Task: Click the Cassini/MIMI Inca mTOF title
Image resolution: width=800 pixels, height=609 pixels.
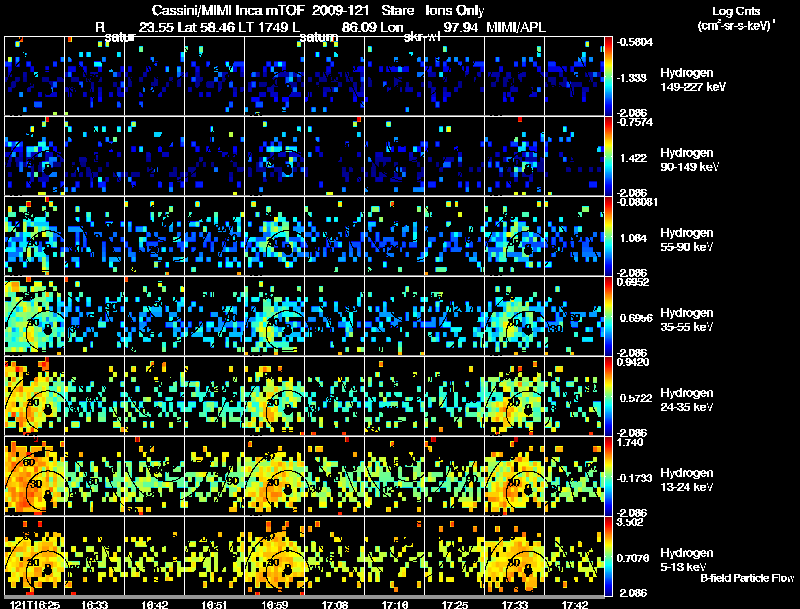Action: click(x=230, y=10)
